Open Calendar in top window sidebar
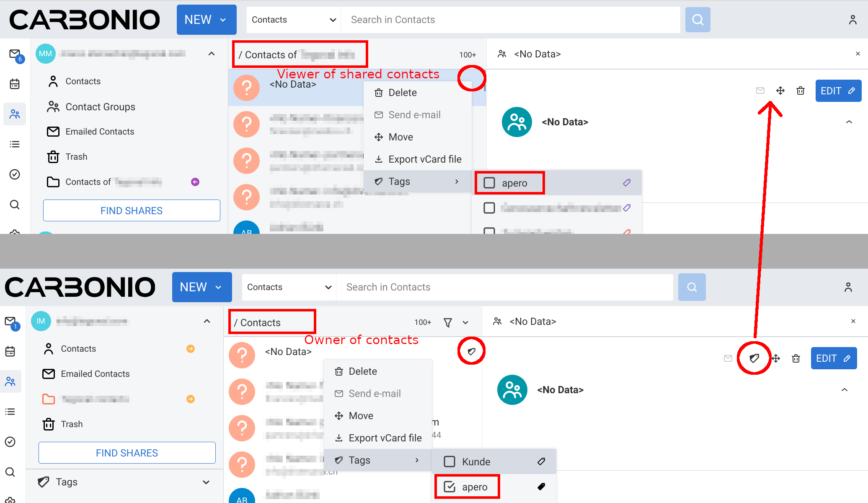This screenshot has height=503, width=868. [15, 84]
